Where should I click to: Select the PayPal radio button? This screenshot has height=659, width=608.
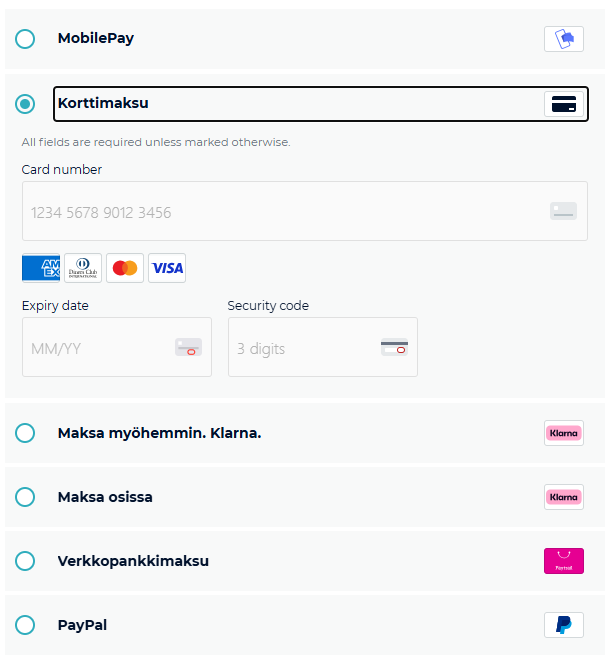pos(25,625)
